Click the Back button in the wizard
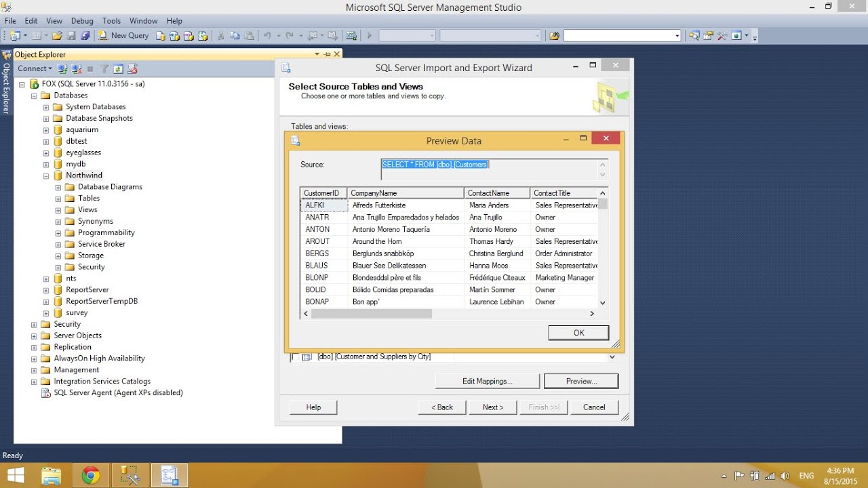This screenshot has height=488, width=868. point(443,407)
